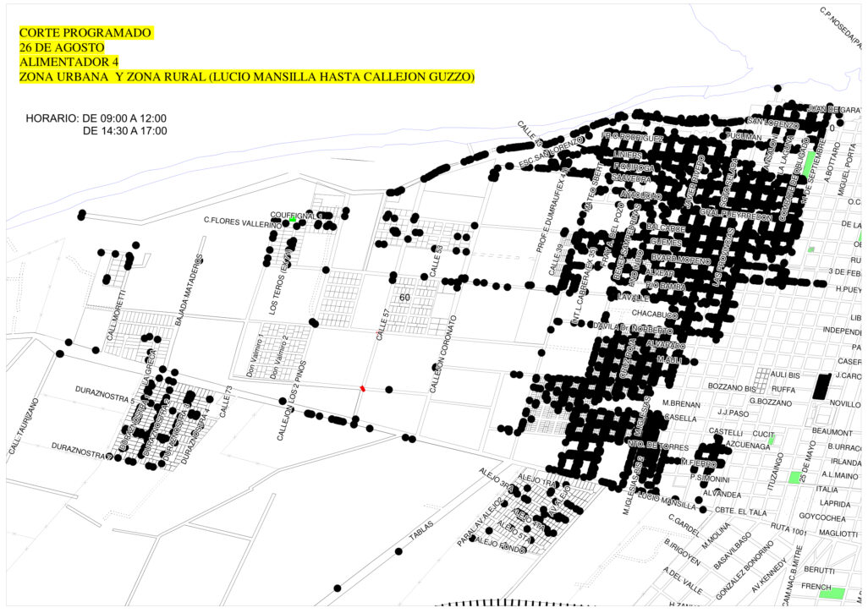This screenshot has height=613, width=868.
Task: Click the isolated black dot above Juan de Garay
Action: click(x=777, y=88)
